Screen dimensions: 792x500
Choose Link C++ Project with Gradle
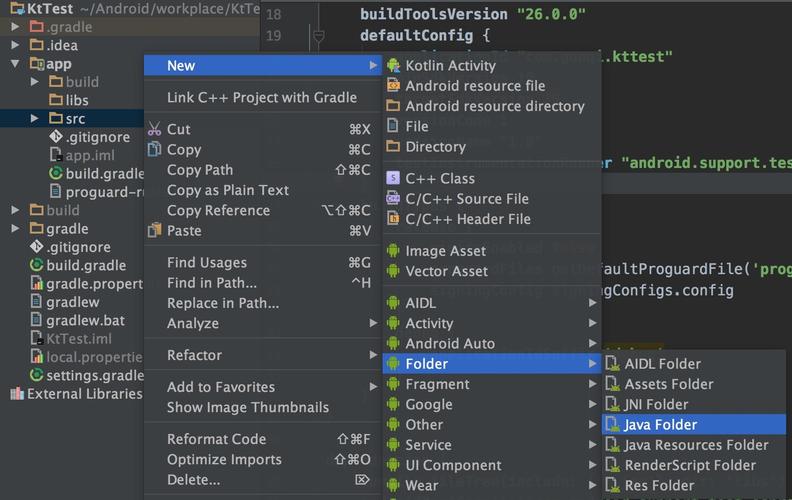pyautogui.click(x=262, y=97)
